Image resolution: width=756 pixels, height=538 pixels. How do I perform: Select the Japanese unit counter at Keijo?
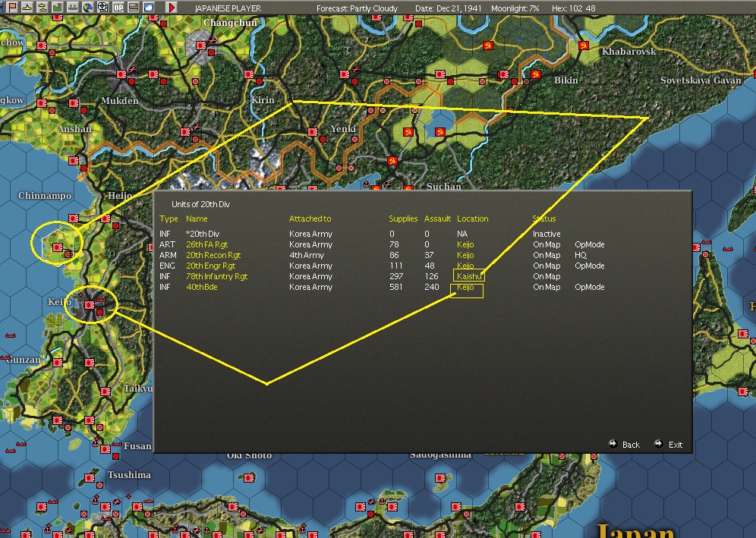[90, 305]
